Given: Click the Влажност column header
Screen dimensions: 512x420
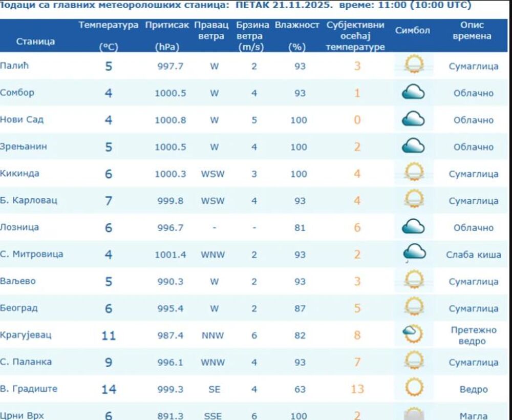Looking at the screenshot, I should pyautogui.click(x=297, y=25).
